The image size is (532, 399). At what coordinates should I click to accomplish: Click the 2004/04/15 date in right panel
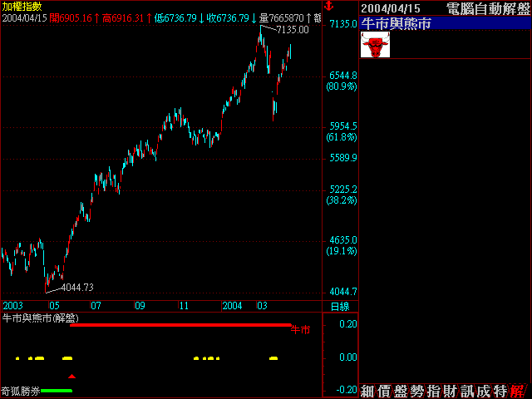391,8
